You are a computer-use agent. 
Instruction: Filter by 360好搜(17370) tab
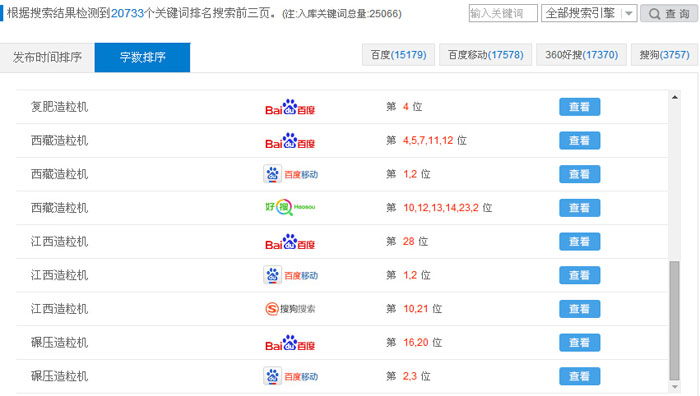[582, 54]
